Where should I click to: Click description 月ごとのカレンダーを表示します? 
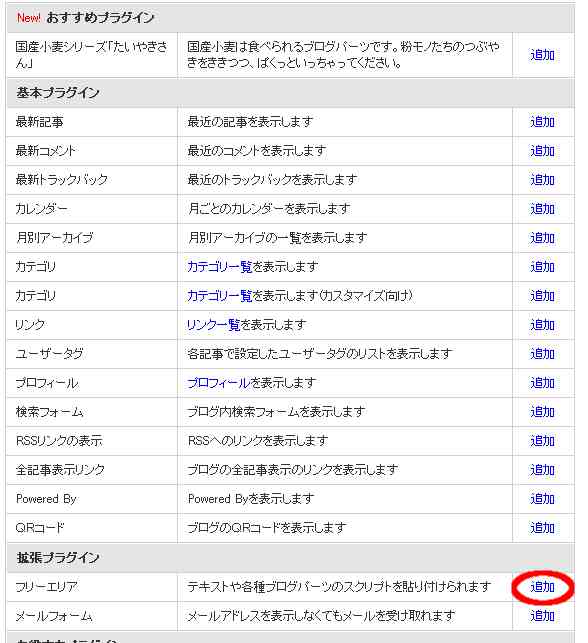[269, 209]
